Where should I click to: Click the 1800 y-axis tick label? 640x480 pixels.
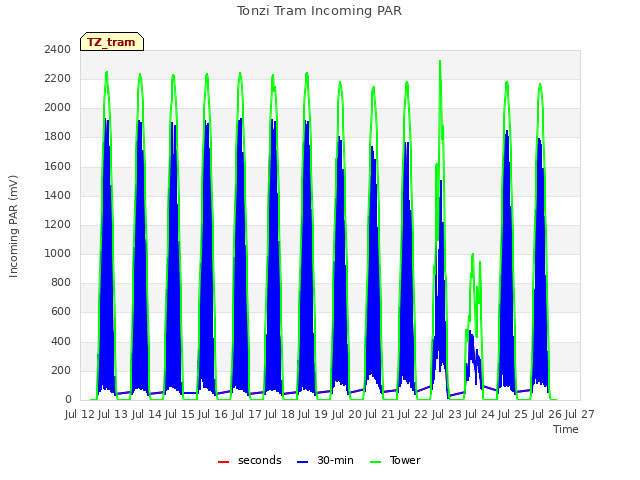58,137
